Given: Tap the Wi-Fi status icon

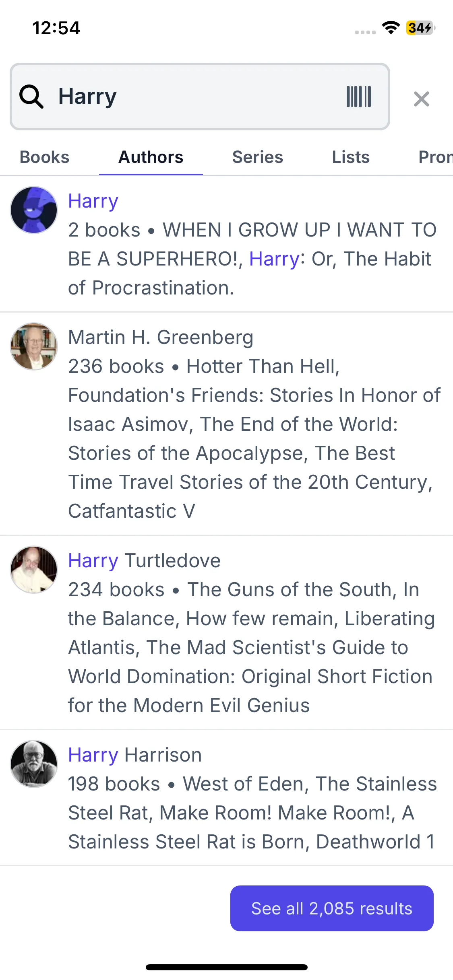Looking at the screenshot, I should point(390,28).
